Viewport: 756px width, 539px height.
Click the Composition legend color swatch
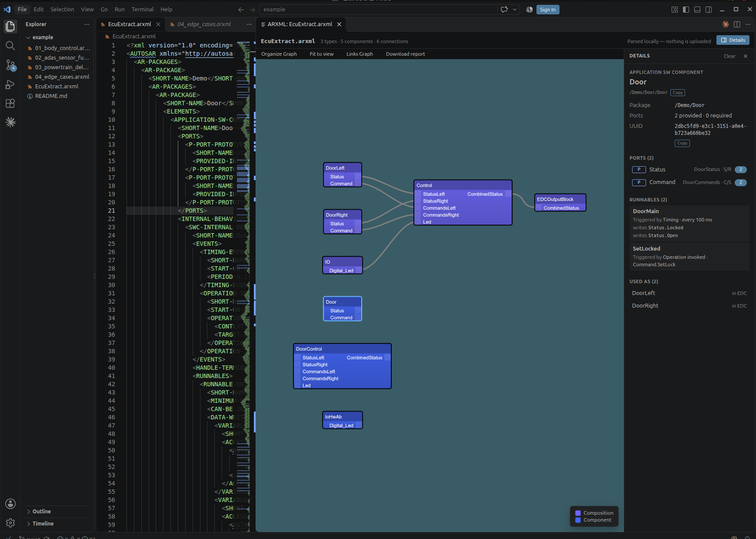click(x=578, y=513)
